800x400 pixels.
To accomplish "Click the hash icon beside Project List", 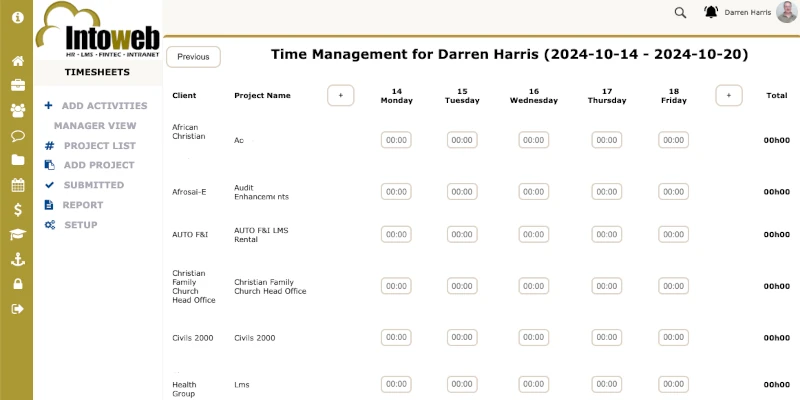I will (x=49, y=145).
